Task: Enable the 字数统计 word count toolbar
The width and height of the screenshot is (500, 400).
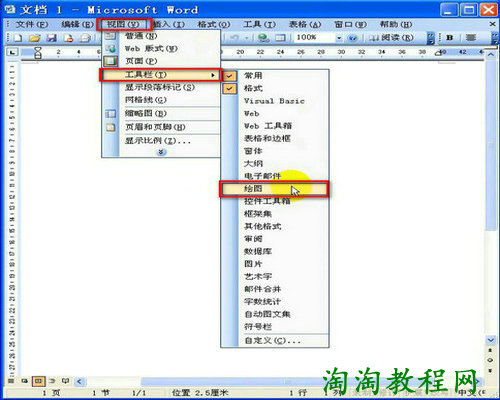Action: pos(275,302)
